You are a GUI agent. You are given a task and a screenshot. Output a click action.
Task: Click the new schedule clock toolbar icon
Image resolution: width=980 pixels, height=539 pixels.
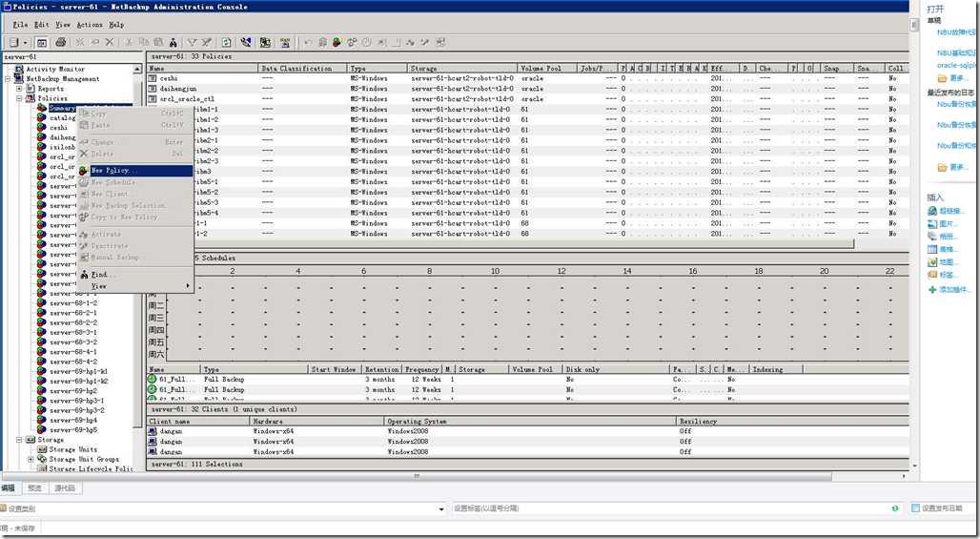[x=367, y=43]
